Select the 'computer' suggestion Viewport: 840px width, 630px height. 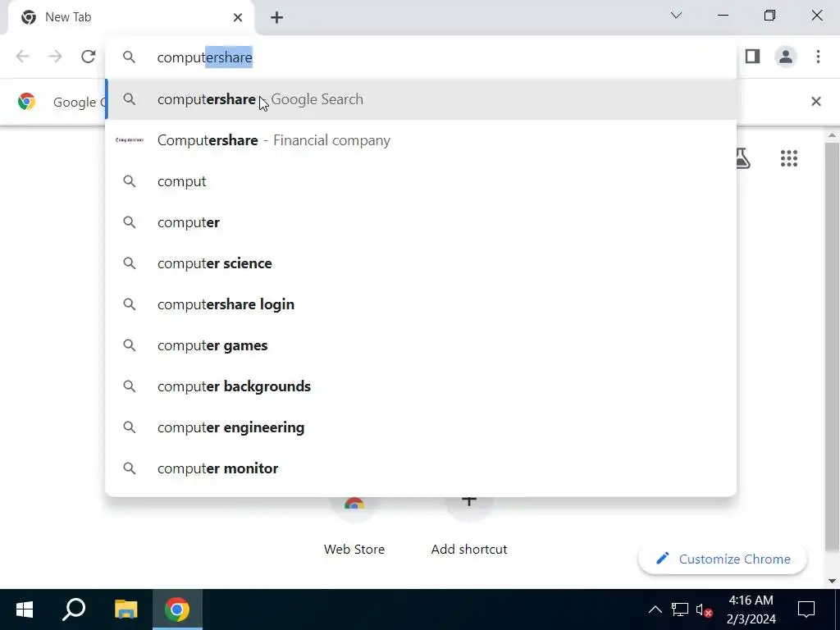(x=421, y=222)
